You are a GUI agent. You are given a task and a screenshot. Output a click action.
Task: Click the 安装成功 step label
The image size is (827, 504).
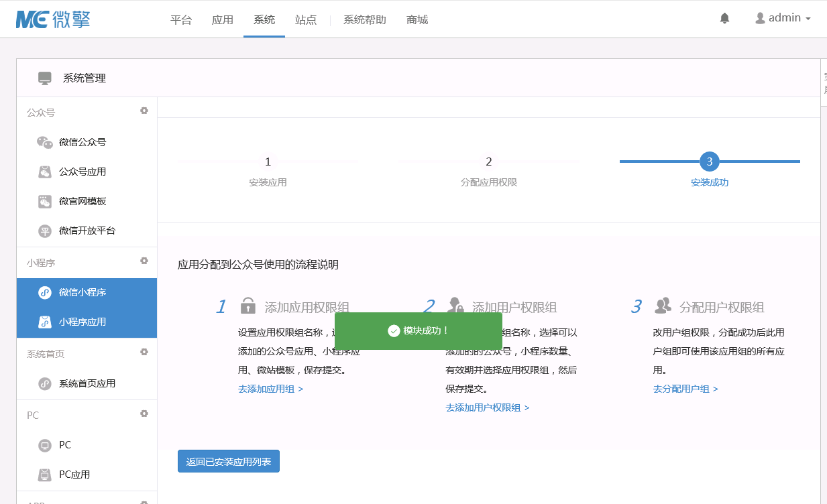[x=710, y=182]
